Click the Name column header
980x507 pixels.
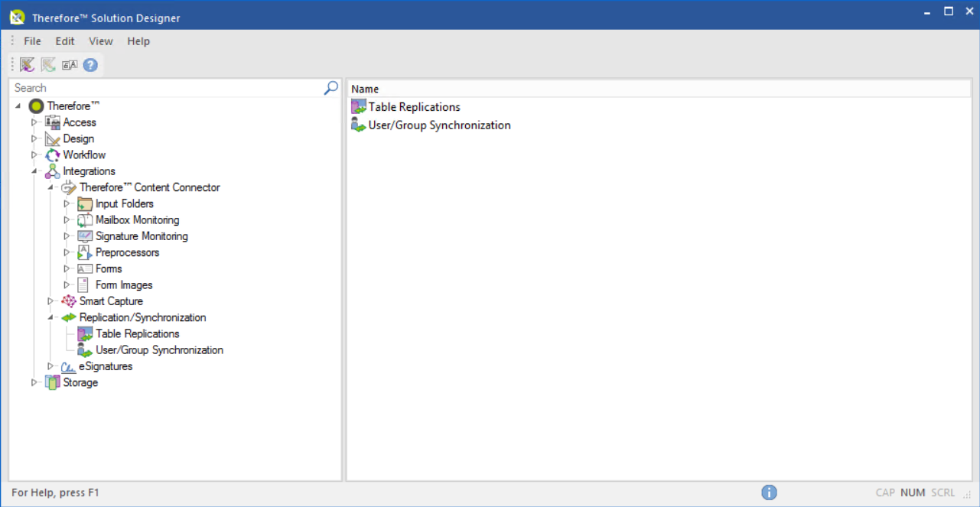365,89
